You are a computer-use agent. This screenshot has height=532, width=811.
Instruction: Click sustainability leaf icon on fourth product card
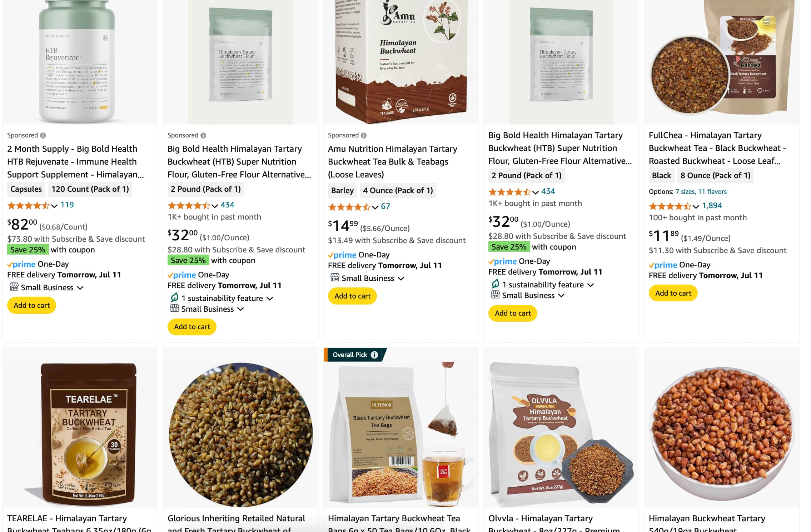coord(495,284)
